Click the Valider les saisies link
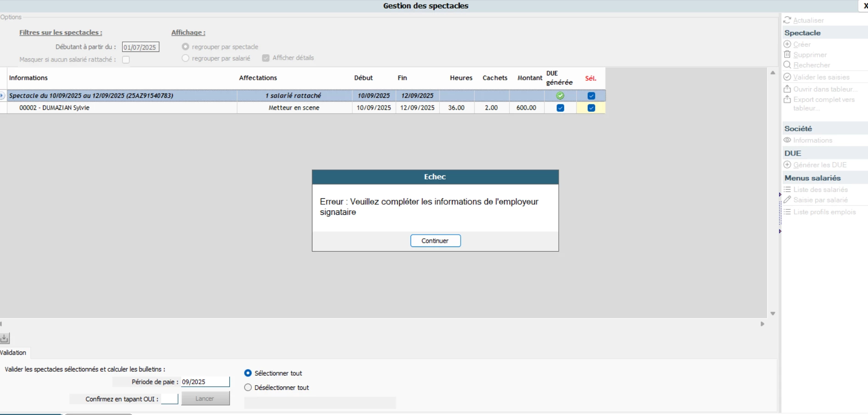This screenshot has height=415, width=868. point(821,77)
